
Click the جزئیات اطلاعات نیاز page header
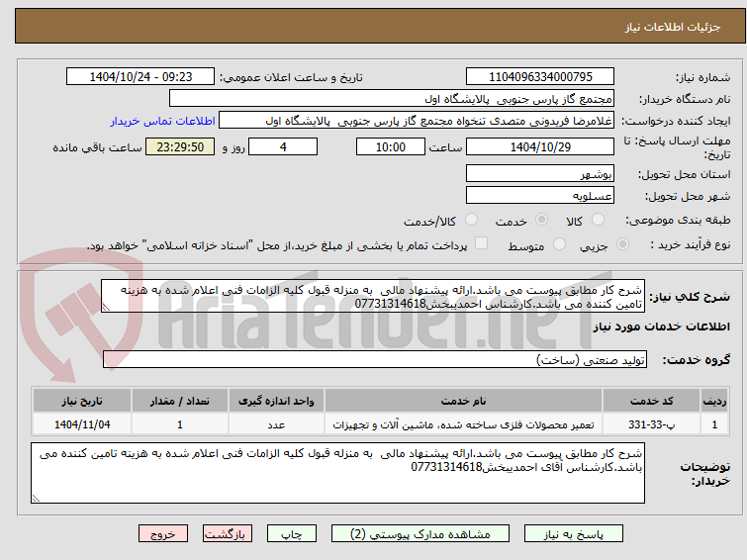click(x=673, y=27)
